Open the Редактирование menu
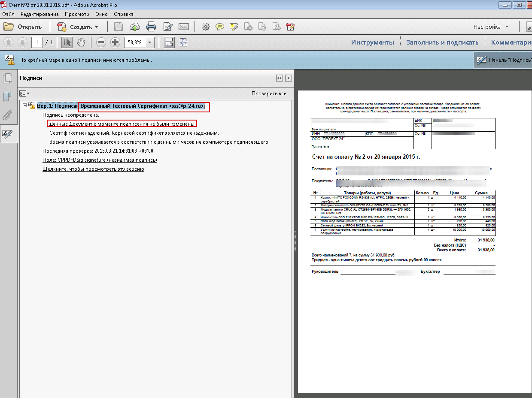Image resolution: width=532 pixels, height=398 pixels. pos(40,14)
